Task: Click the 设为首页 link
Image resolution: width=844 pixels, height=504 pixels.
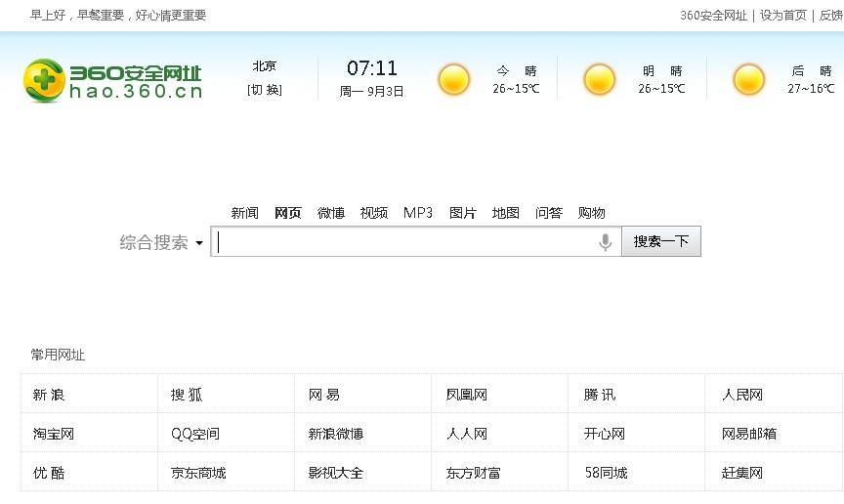Action: [x=783, y=16]
